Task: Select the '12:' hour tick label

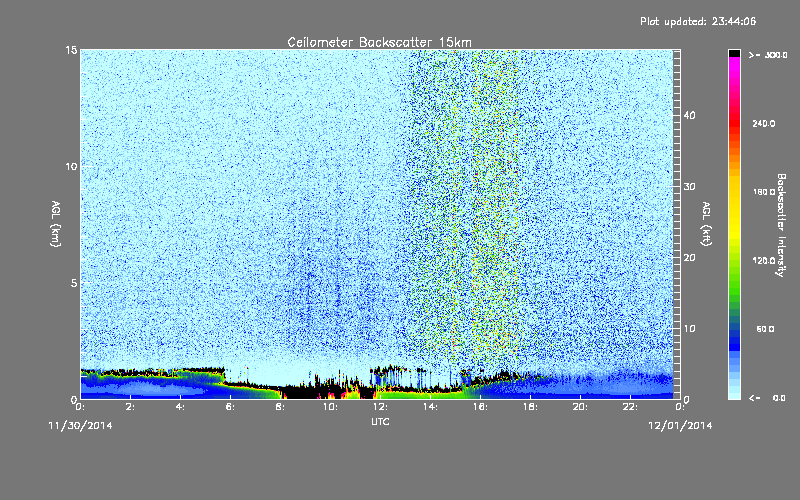Action: [x=380, y=407]
